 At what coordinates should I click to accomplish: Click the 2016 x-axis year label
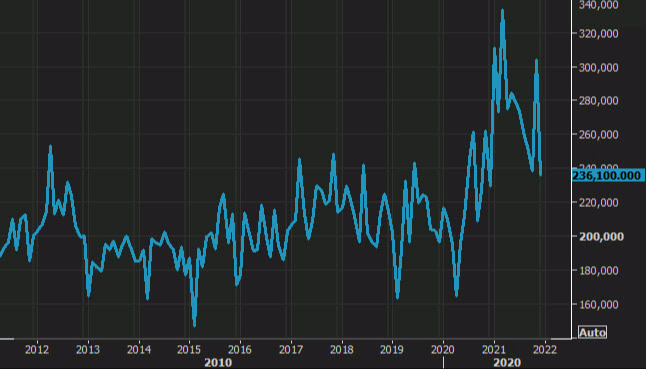240,350
